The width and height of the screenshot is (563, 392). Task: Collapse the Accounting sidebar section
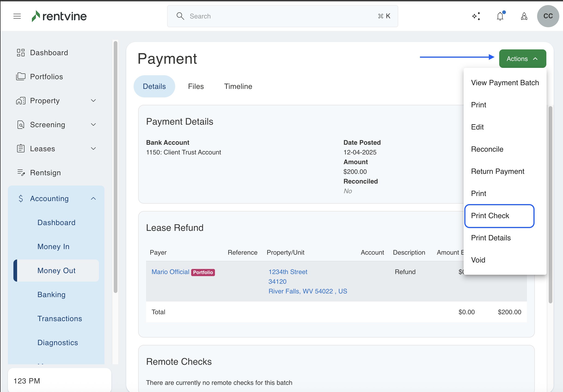pyautogui.click(x=93, y=199)
